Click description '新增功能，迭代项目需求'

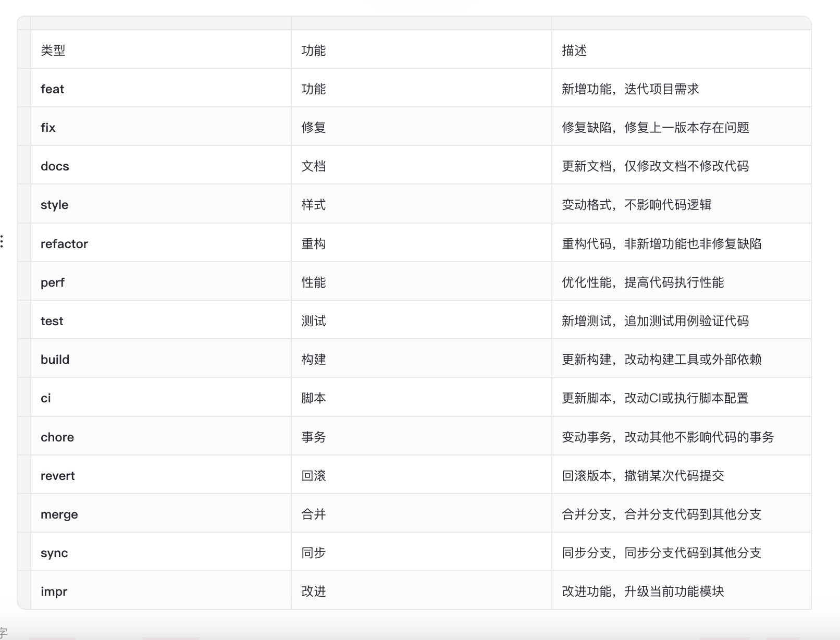631,89
